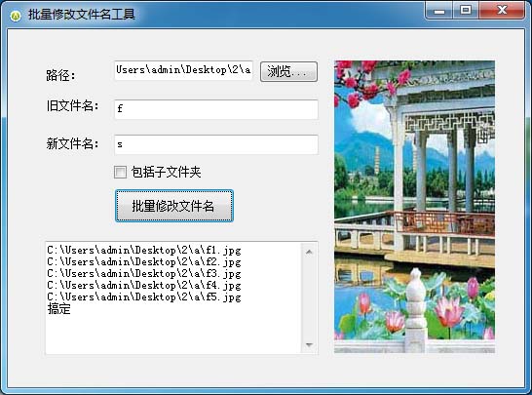Screen dimensions: 532x395
Task: Click the 批量修改文件名 button
Action: (174, 206)
